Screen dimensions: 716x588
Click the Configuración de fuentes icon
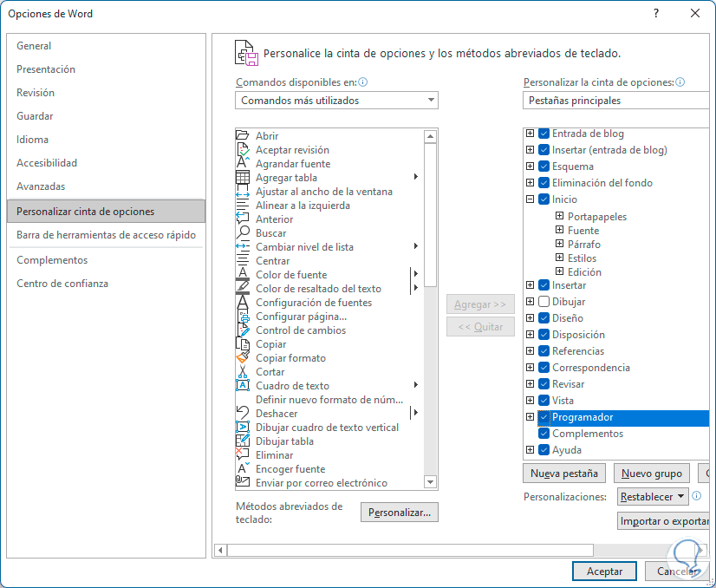pos(243,302)
